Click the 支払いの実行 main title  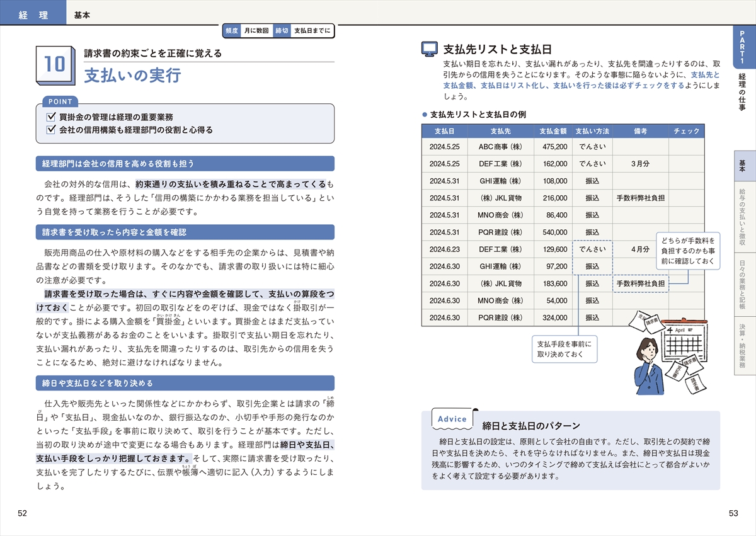coord(132,75)
